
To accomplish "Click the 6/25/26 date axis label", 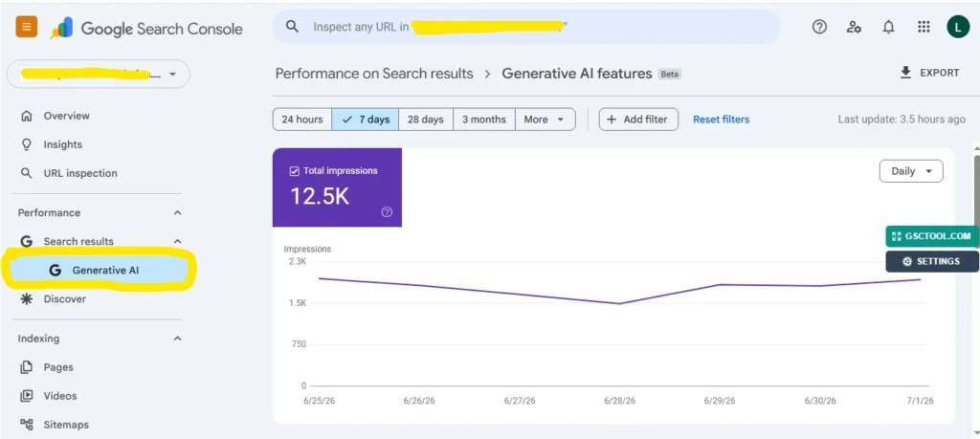I will pyautogui.click(x=319, y=401).
